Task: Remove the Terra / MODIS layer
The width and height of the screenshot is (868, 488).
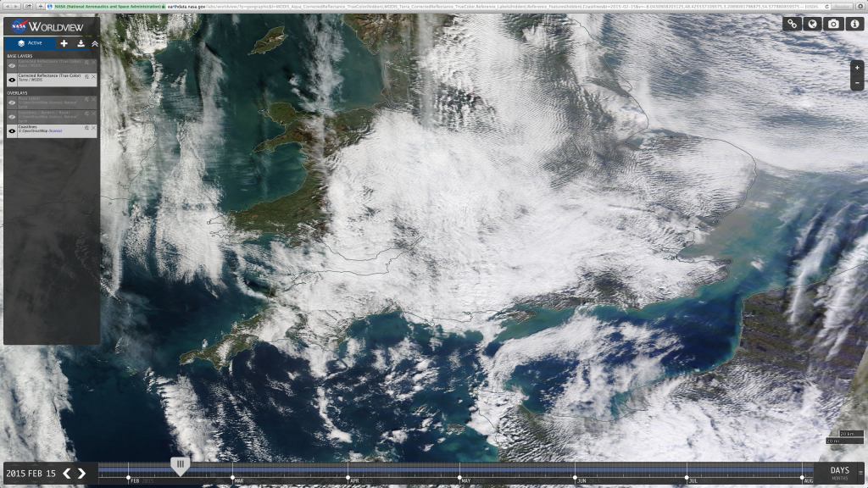Action: pos(93,77)
